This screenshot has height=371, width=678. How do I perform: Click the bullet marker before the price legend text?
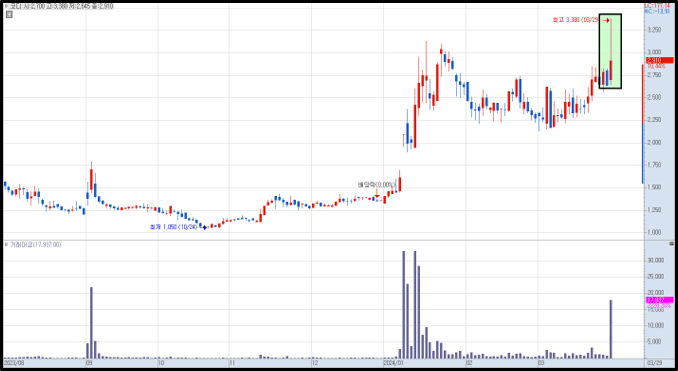point(6,6)
